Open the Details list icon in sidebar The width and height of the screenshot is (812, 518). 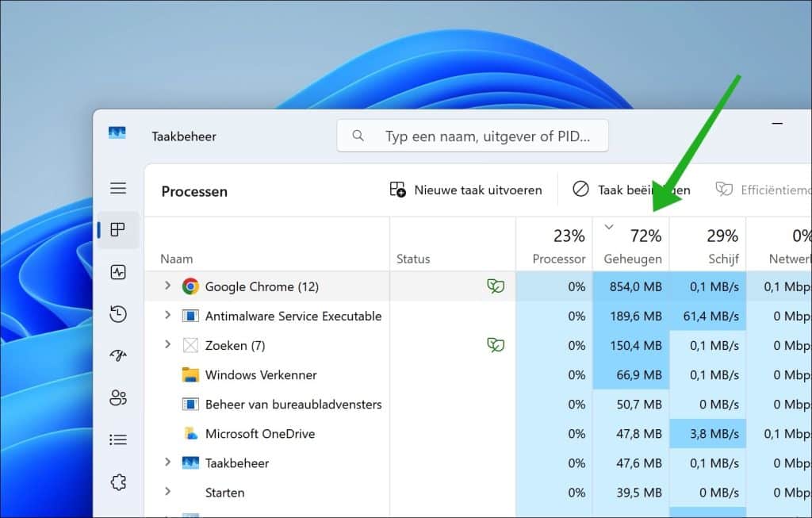click(x=118, y=439)
